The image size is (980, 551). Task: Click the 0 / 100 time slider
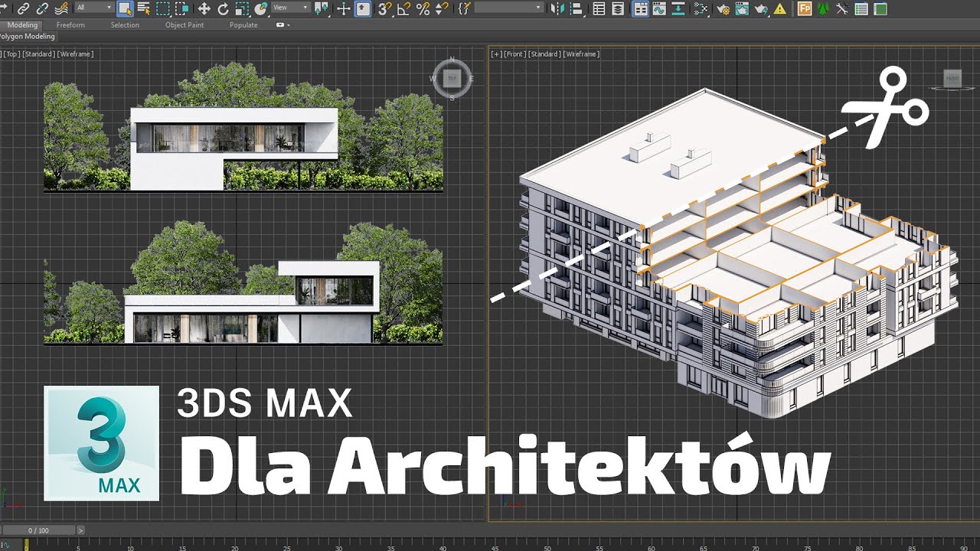(38, 530)
